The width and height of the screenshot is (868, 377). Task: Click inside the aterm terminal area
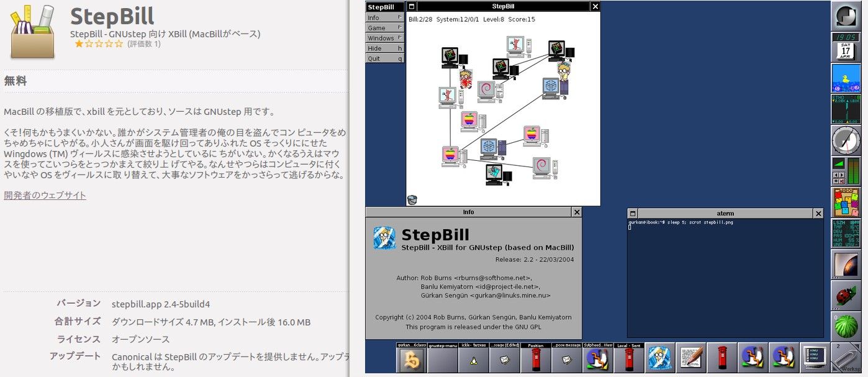click(725, 279)
